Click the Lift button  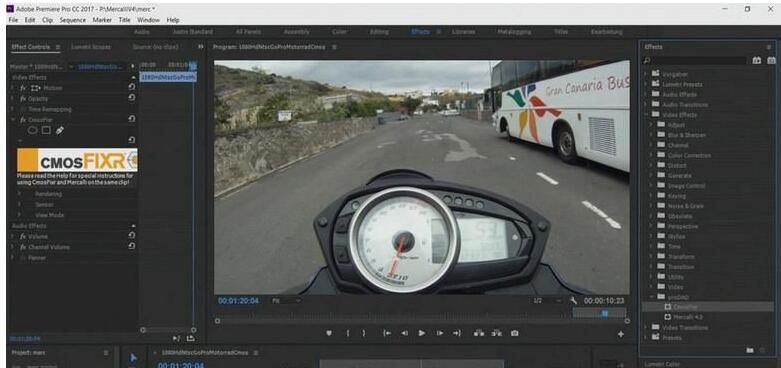click(479, 333)
